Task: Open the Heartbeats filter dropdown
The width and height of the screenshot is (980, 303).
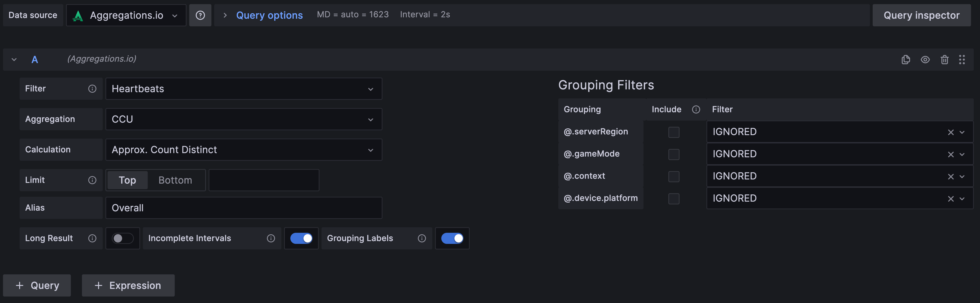Action: click(x=243, y=89)
